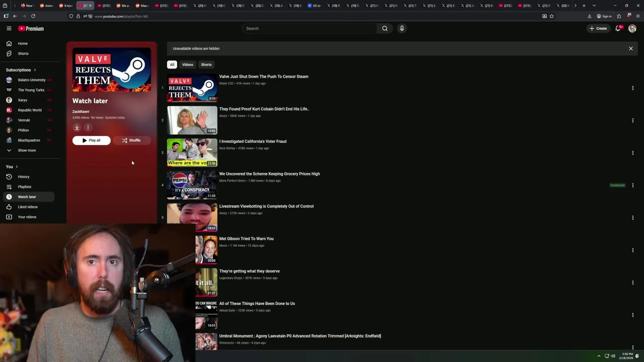The image size is (644, 362).
Task: Open options for Kurt Cobain video
Action: [632, 121]
